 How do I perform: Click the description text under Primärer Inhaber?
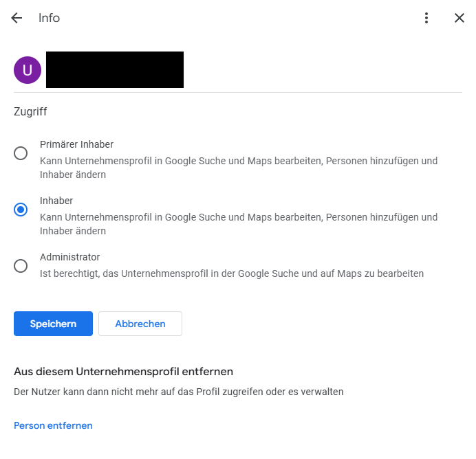tap(238, 168)
